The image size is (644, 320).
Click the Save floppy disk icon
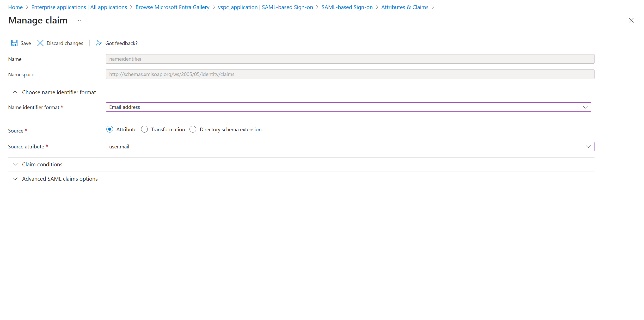[14, 43]
